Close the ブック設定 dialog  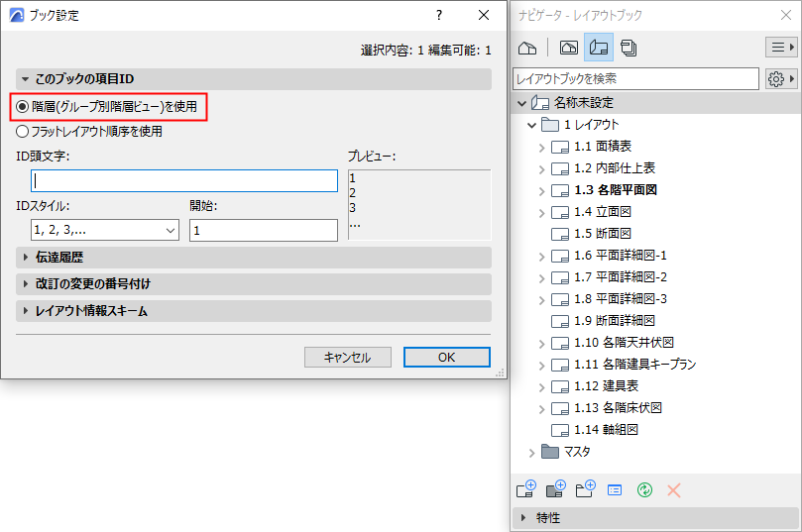tap(484, 15)
